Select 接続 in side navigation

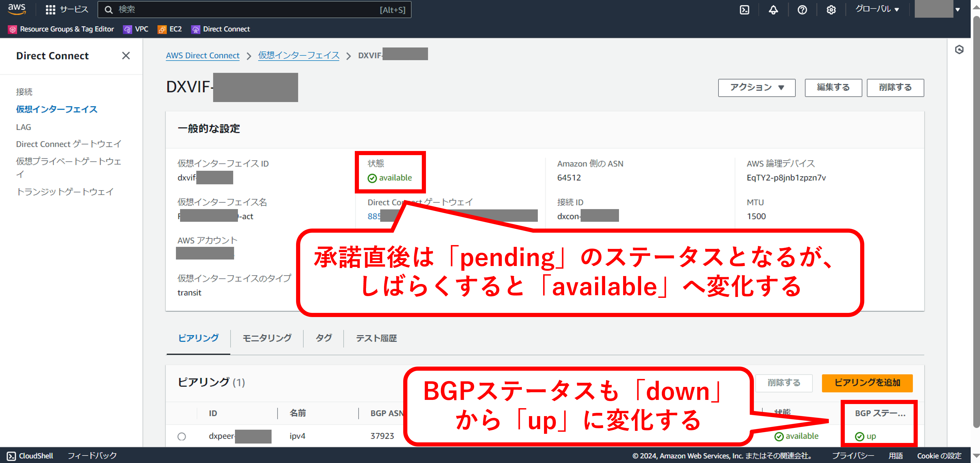24,92
